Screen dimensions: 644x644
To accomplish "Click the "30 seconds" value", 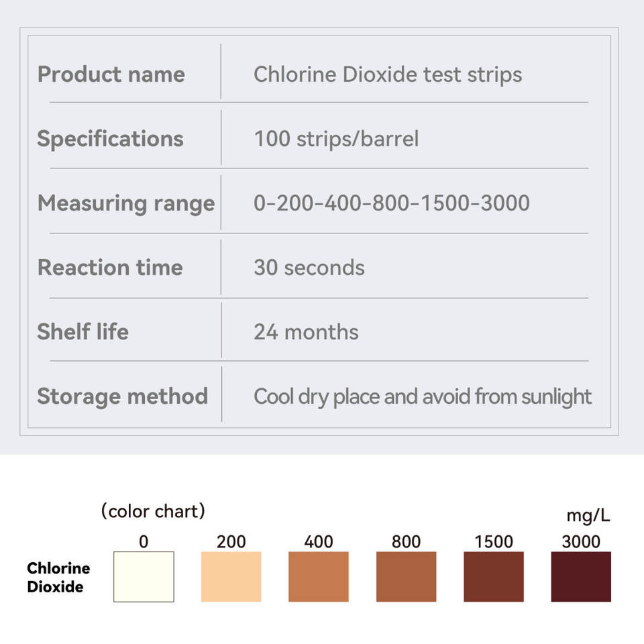I will coord(309,268).
